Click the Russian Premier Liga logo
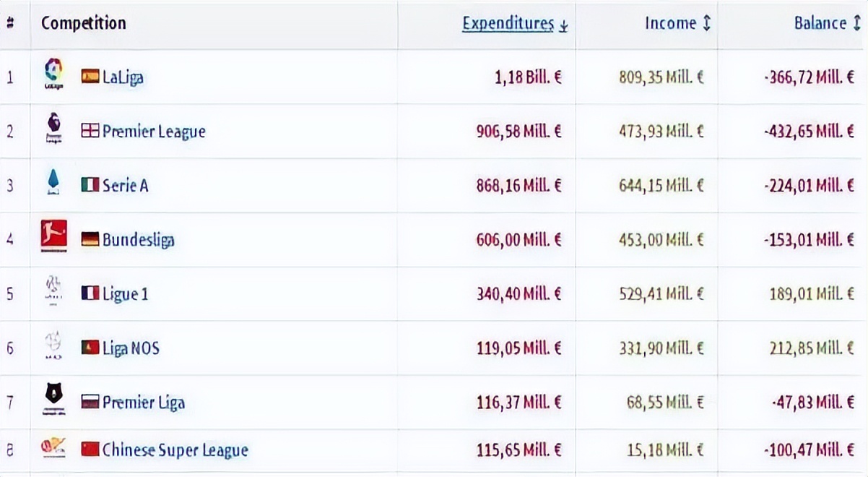868x477 pixels. pos(53,400)
